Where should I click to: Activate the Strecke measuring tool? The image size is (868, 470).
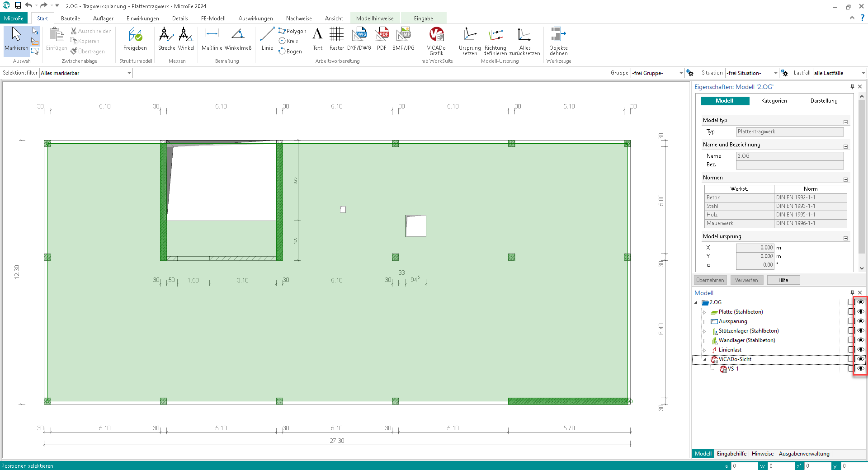tap(166, 39)
